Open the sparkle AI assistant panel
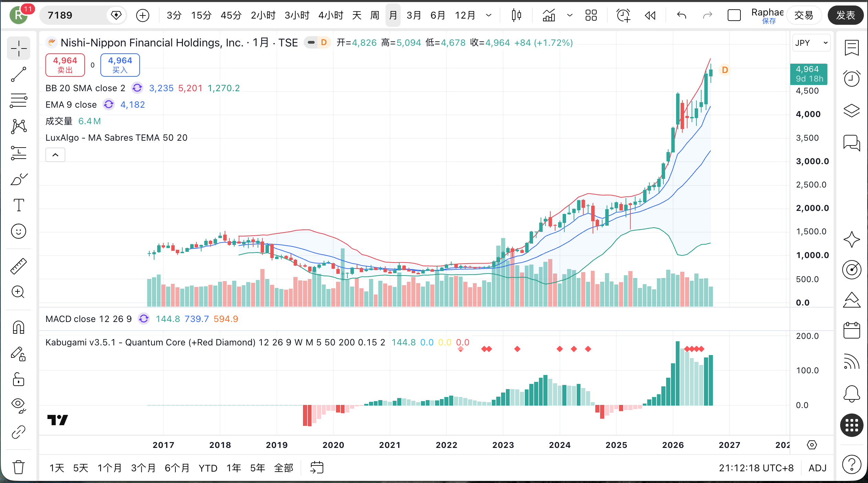868x483 pixels. pyautogui.click(x=851, y=239)
